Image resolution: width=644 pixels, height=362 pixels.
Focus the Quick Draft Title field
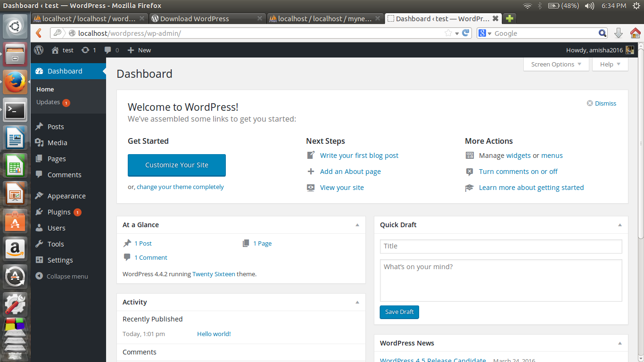click(x=501, y=246)
